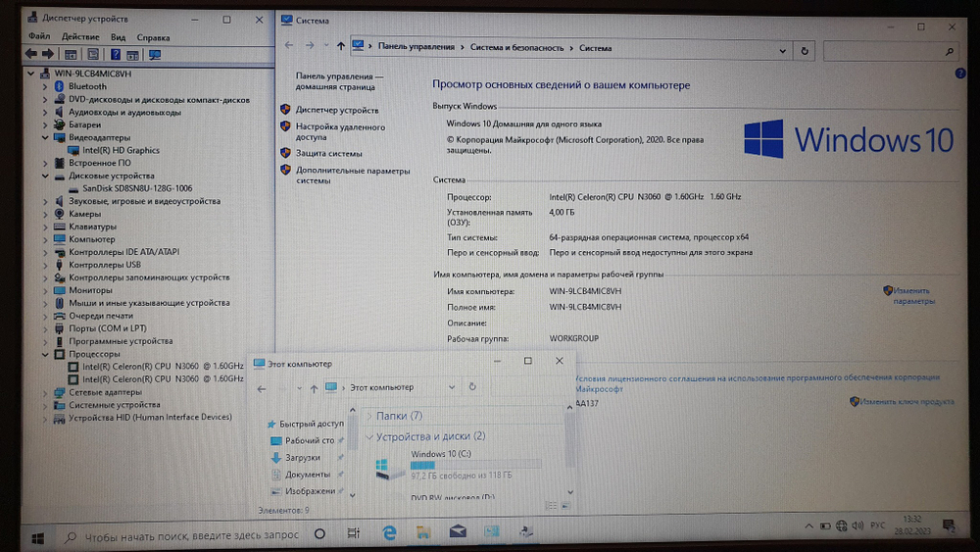Show hidden tray icons chevron
This screenshot has width=980, height=552.
[x=808, y=527]
